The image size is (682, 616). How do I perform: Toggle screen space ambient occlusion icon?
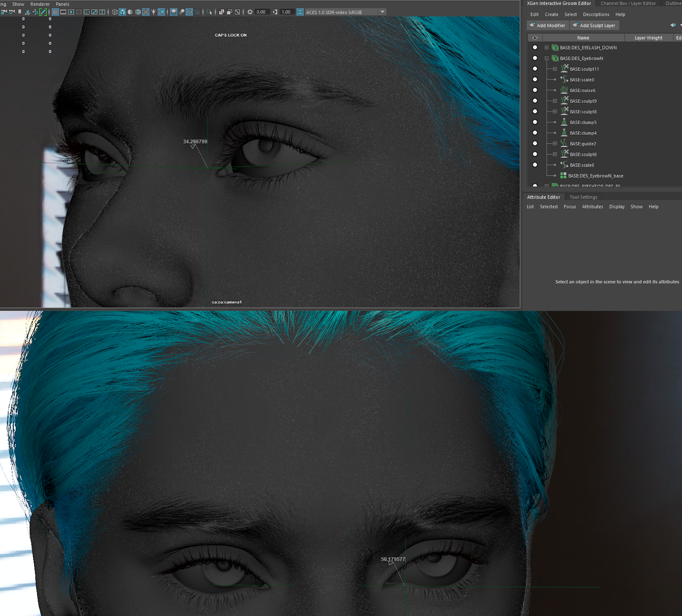(x=174, y=12)
